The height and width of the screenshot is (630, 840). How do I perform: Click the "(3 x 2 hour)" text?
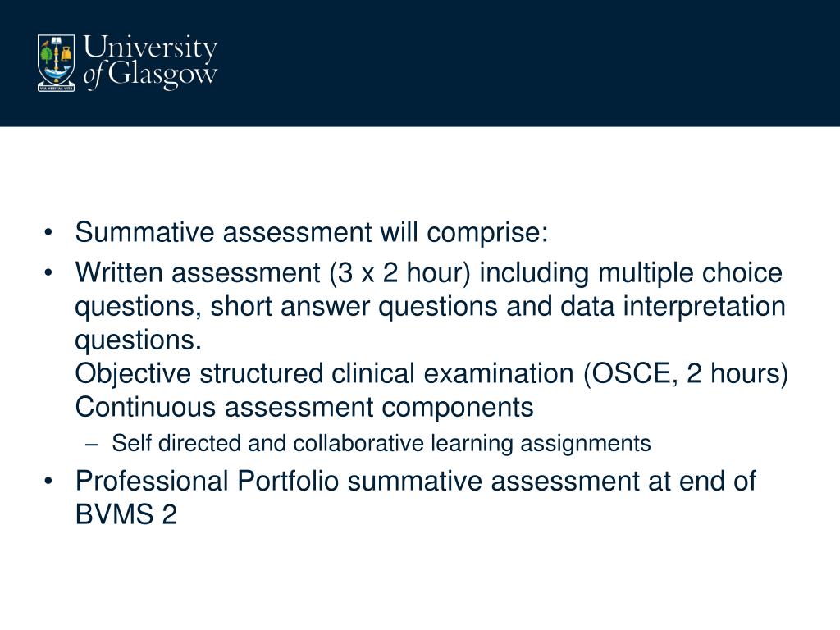click(x=400, y=272)
